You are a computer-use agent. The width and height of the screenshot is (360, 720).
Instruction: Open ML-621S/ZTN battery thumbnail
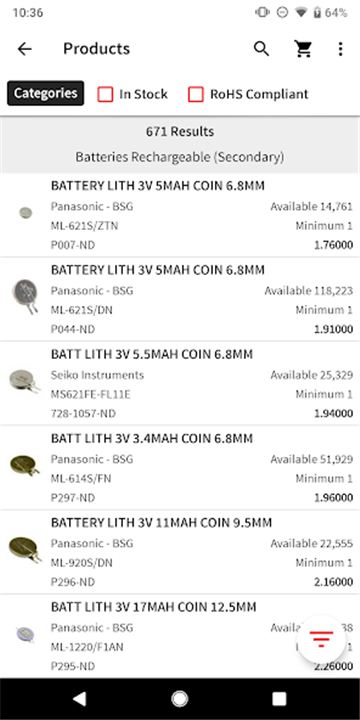tap(26, 213)
